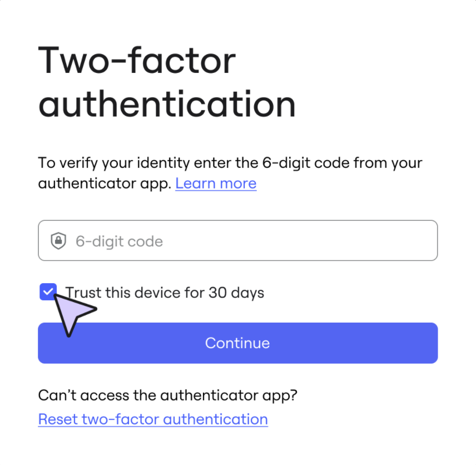Click the white checkmark inside the blue checkbox
Screen dimensions: 476x465
(48, 291)
